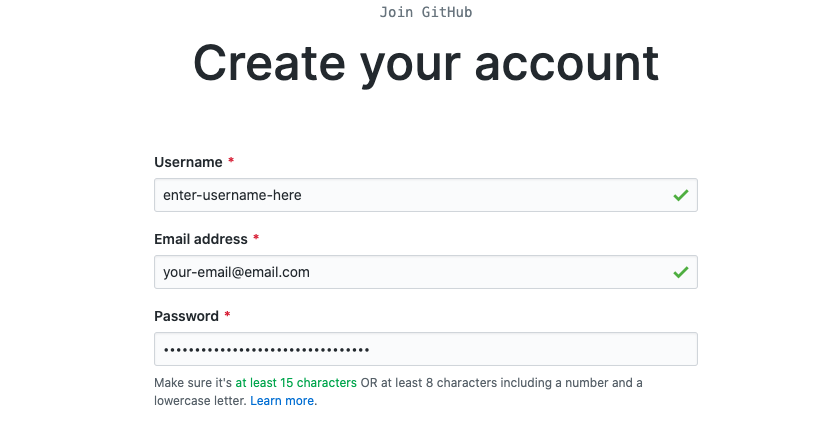
Task: Click the red asterisk beside Password
Action: tap(227, 316)
